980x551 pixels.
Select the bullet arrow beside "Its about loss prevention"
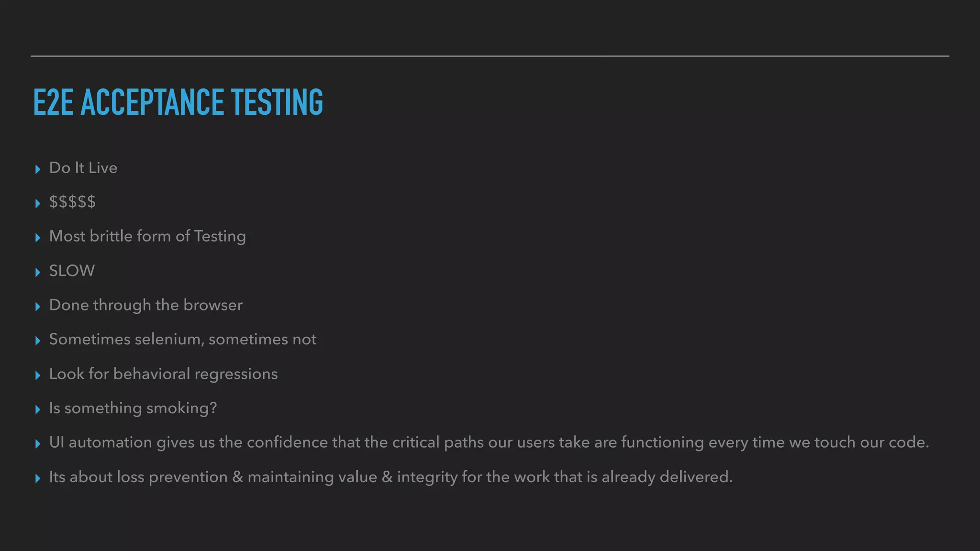[x=38, y=478]
